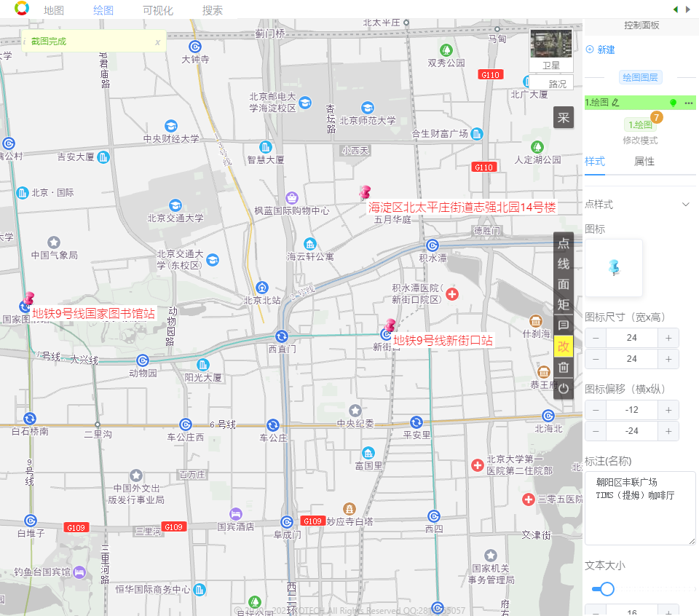Click the red label 地铁9号线国家图书馆站

[x=94, y=313]
